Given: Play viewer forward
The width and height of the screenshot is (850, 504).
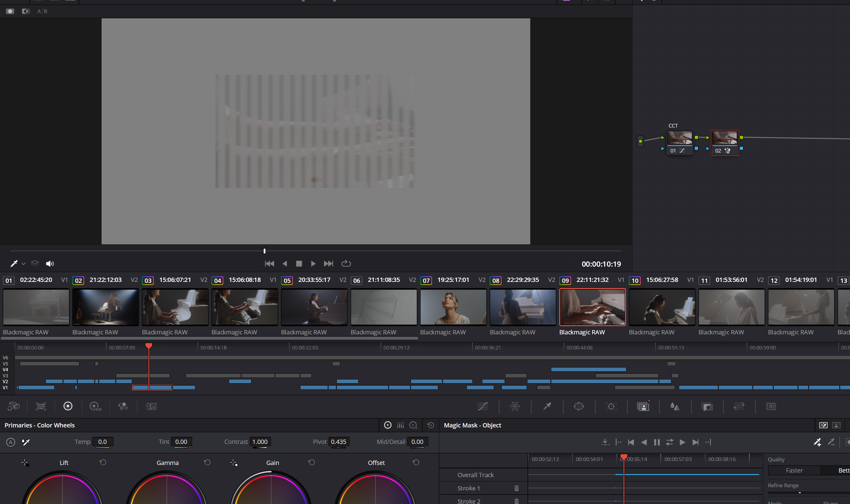Looking at the screenshot, I should (313, 264).
